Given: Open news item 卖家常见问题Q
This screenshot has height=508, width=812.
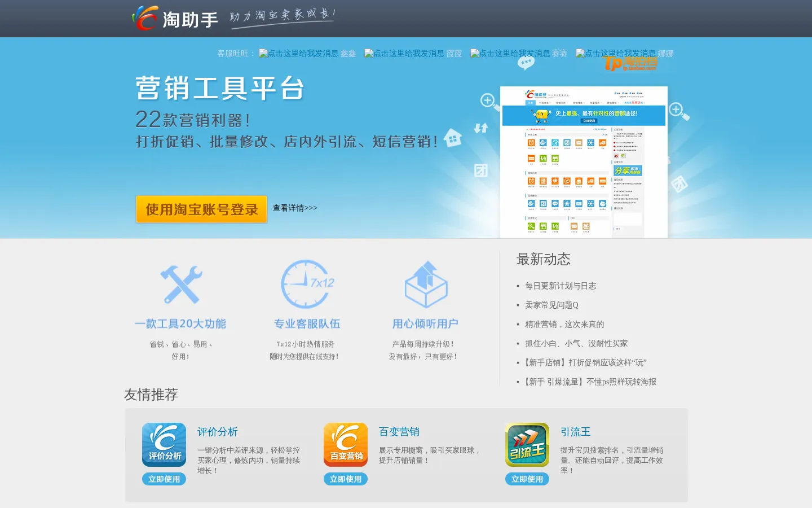Looking at the screenshot, I should [551, 305].
